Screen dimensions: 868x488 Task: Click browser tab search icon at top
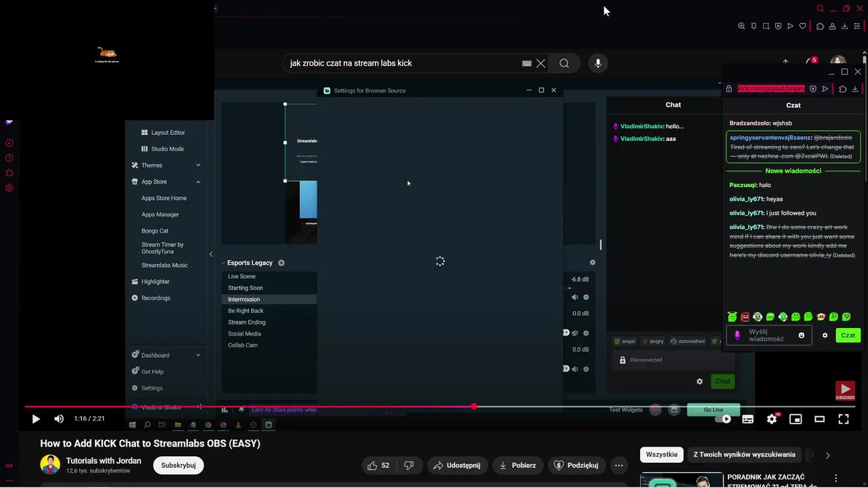coord(821,9)
